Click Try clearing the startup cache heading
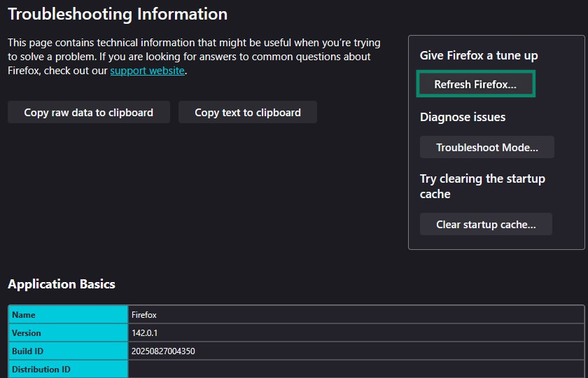 (x=482, y=186)
